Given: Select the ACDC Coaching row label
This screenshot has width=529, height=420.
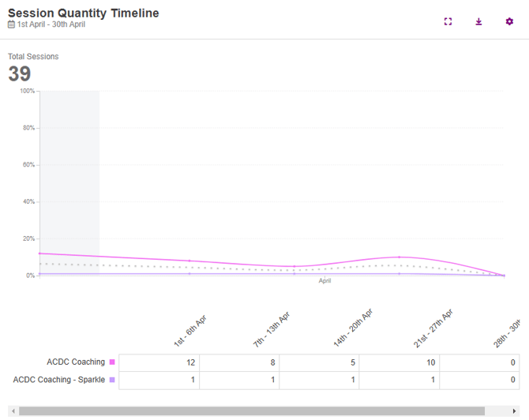Looking at the screenshot, I should click(x=76, y=362).
